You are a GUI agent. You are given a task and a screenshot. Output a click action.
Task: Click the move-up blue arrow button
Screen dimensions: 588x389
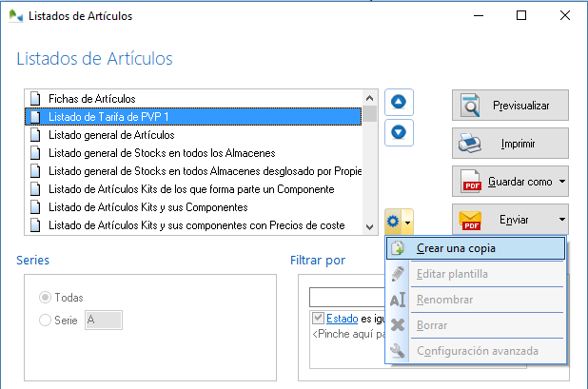pyautogui.click(x=399, y=102)
